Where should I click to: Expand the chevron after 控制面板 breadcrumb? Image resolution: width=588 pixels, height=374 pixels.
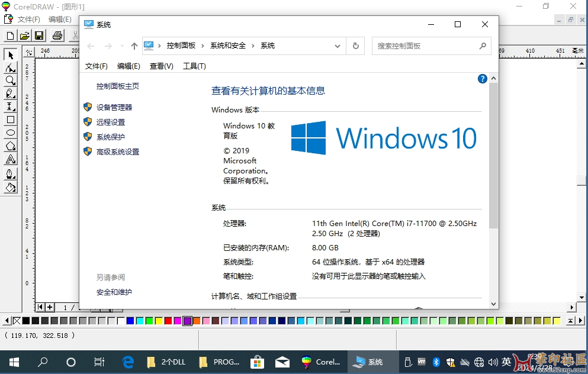203,46
